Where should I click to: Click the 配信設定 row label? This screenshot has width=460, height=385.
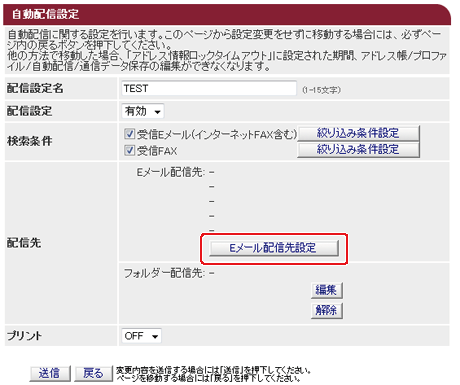click(x=29, y=111)
